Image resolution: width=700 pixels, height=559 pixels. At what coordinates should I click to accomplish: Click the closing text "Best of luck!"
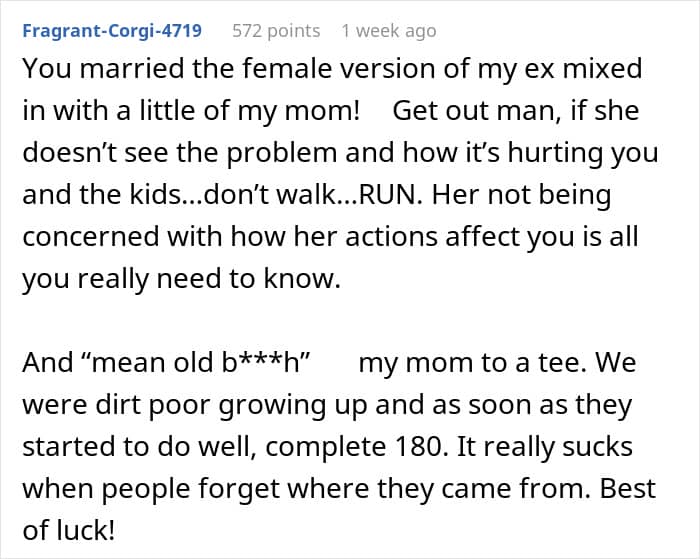pyautogui.click(x=338, y=509)
